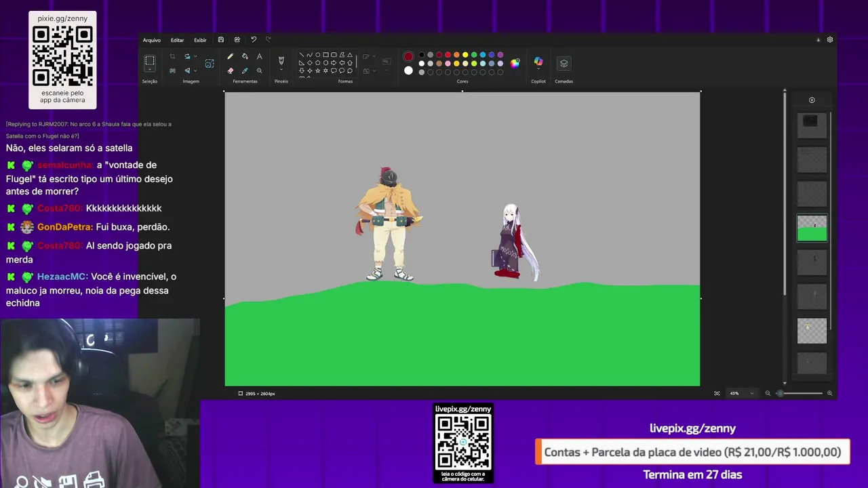
Task: Click the livepix.gg/zenny QR code
Action: coord(463,443)
